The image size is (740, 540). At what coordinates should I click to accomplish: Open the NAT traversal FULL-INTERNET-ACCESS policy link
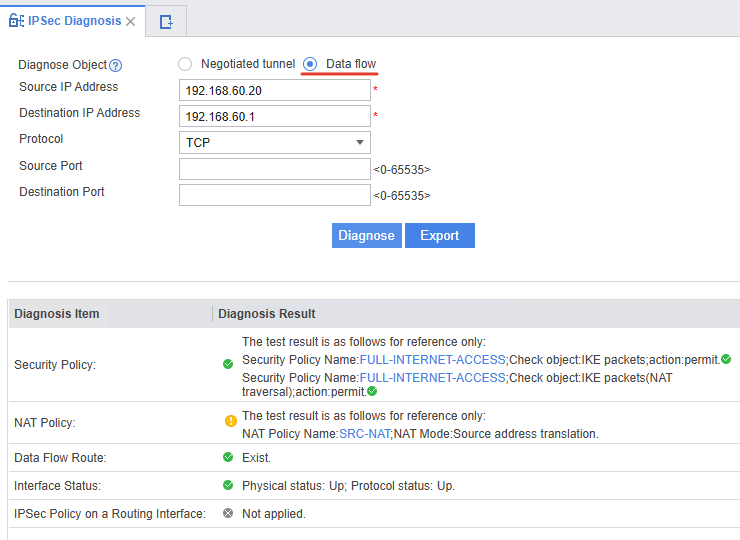tap(432, 377)
